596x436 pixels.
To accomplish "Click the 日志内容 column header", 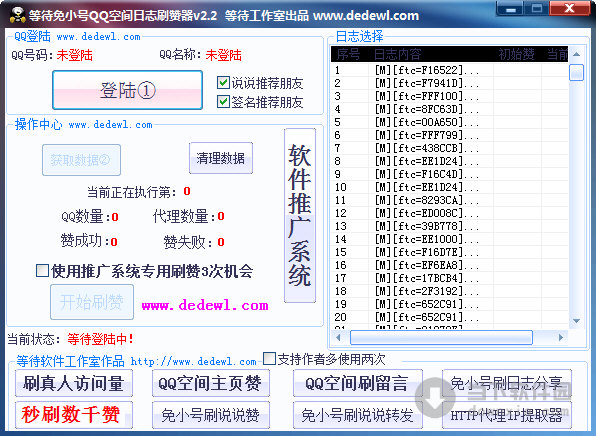I will (x=431, y=54).
